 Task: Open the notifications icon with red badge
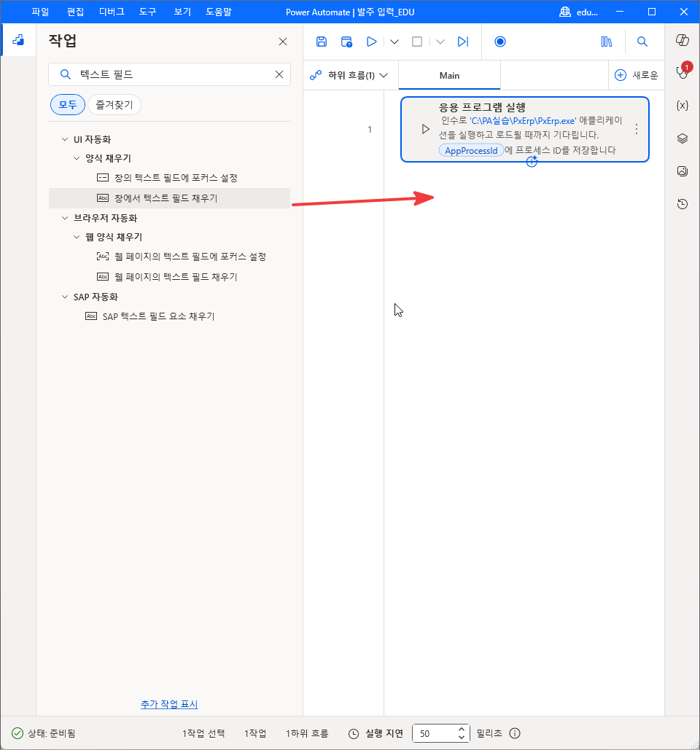click(682, 71)
